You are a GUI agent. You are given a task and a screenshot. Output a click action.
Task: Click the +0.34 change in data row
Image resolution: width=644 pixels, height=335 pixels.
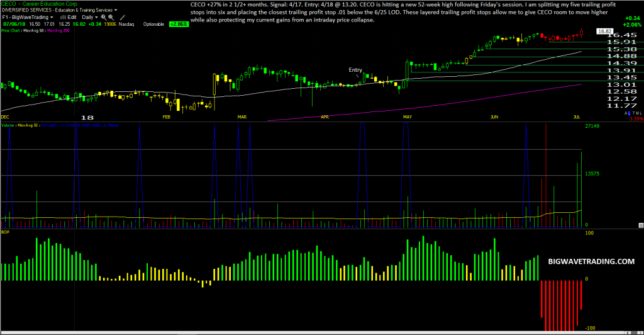(95, 25)
